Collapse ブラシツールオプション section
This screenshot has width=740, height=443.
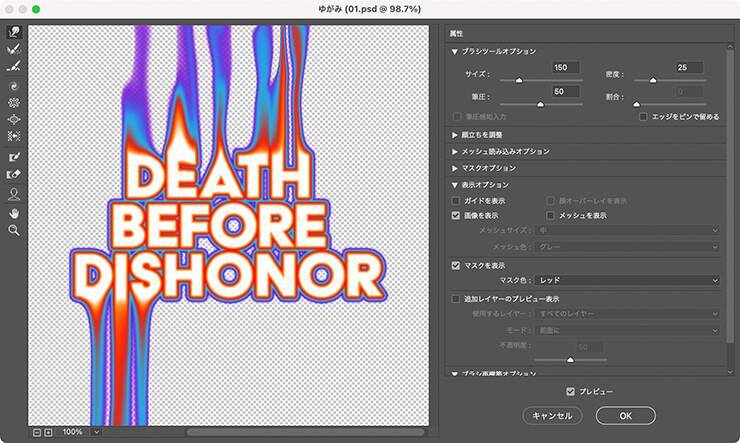pyautogui.click(x=454, y=51)
